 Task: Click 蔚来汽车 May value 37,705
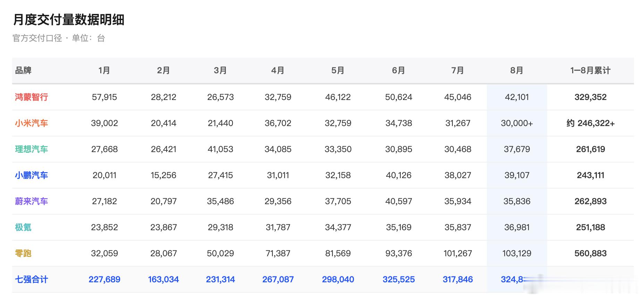pyautogui.click(x=338, y=201)
